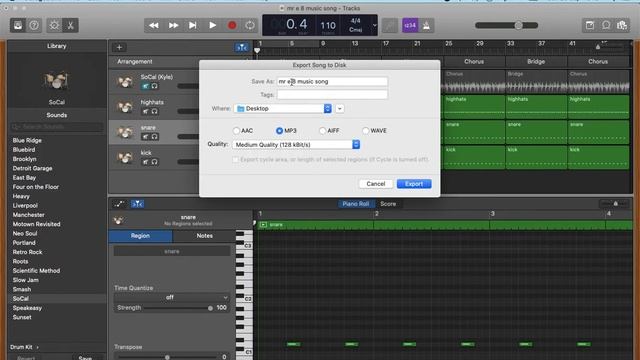Adjust the Transpose slider
The height and width of the screenshot is (360, 640).
point(167,357)
